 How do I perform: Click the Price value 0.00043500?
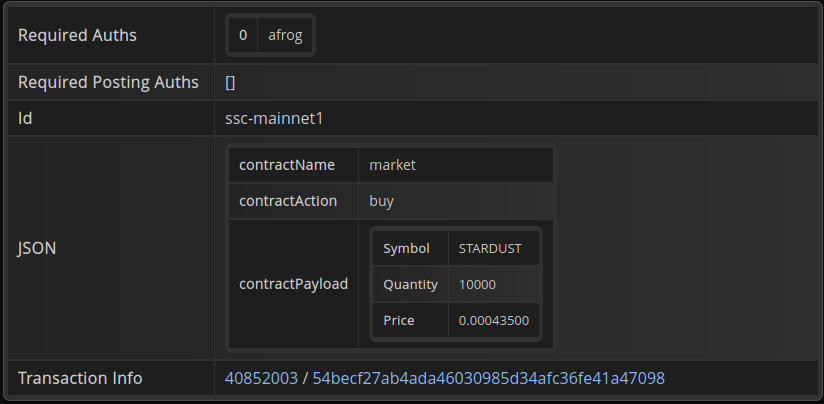pos(493,321)
